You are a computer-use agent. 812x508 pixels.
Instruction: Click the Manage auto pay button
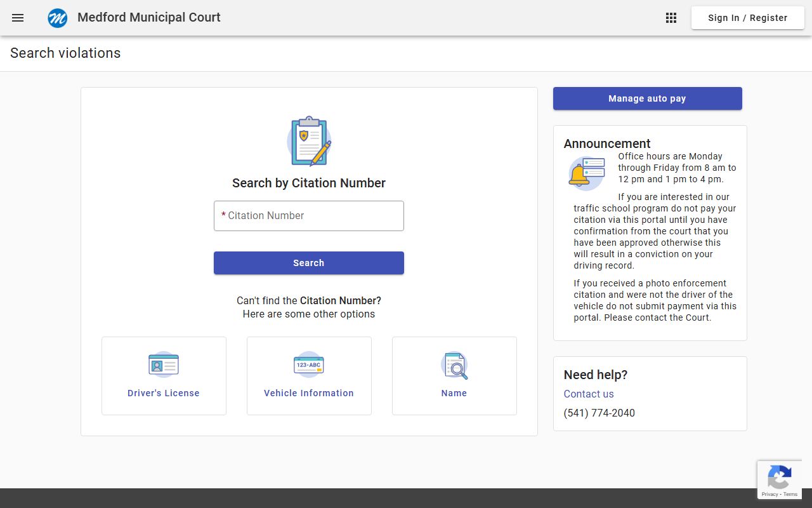(647, 98)
